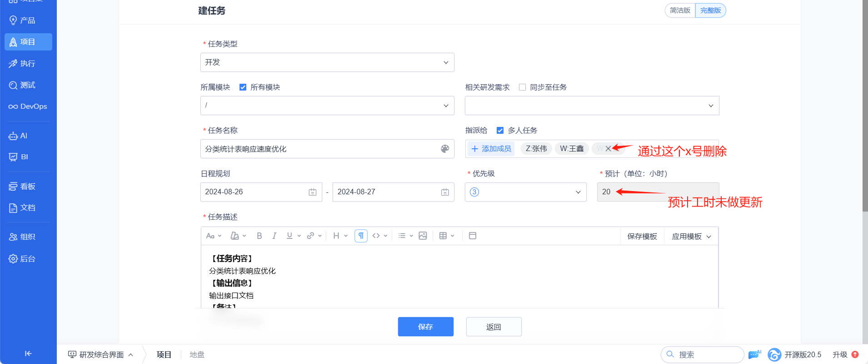This screenshot has height=364, width=868.
Task: Click the 返回 button
Action: (x=494, y=327)
